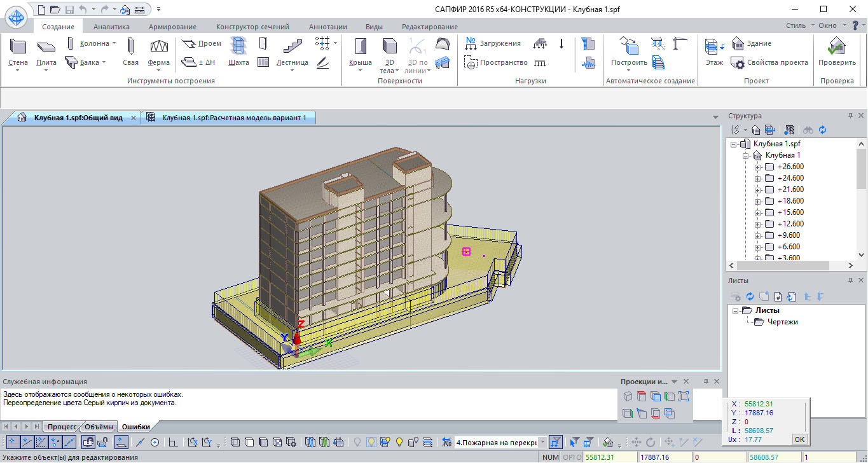
Task: Select the Чертежи folder in Листы
Action: coord(776,322)
